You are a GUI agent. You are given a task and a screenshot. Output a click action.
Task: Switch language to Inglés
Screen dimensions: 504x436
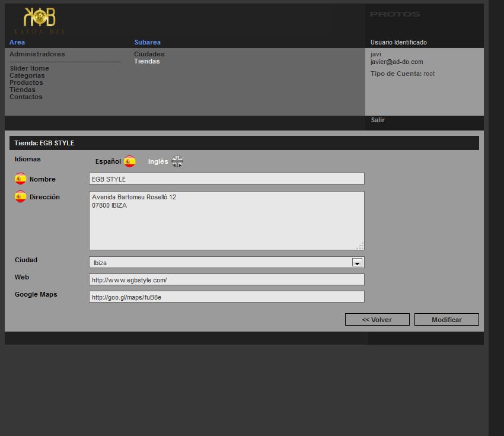pos(158,161)
